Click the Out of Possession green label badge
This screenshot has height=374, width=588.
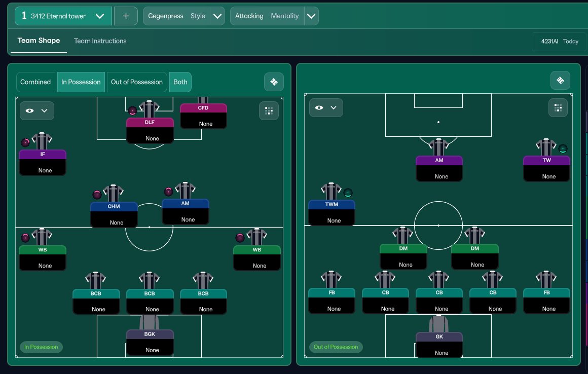[336, 347]
